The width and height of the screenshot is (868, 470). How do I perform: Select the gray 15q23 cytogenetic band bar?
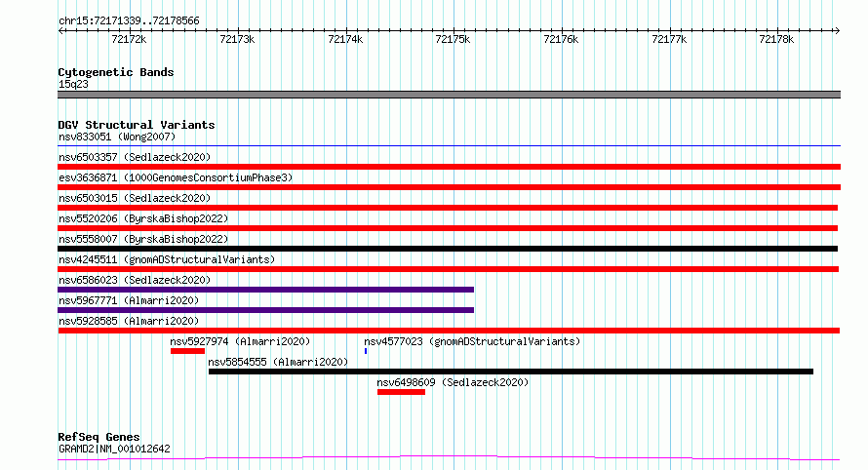[x=449, y=95]
